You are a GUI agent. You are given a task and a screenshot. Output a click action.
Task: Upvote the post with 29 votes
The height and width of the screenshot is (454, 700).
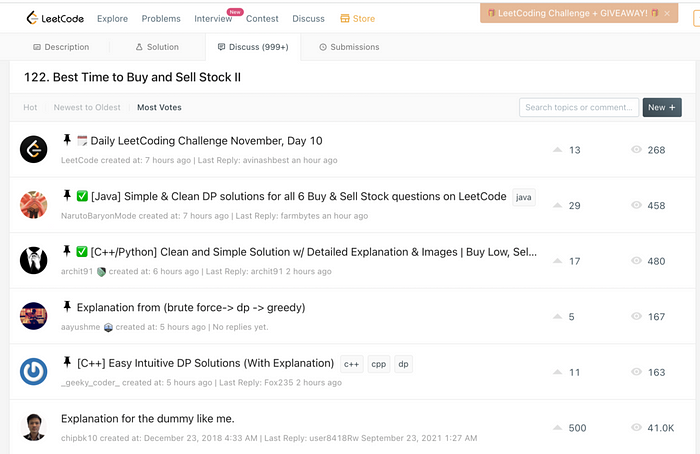coord(558,205)
